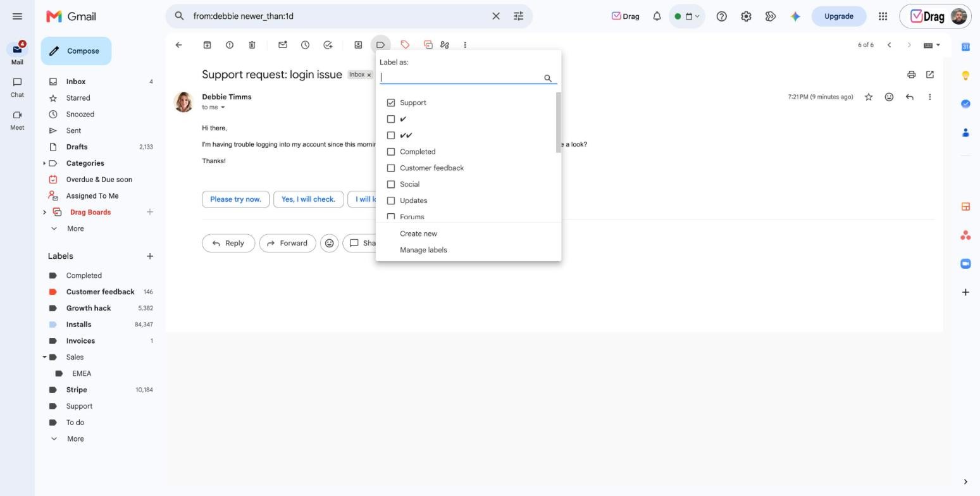
Task: Click the Drag board toolbar icon
Action: pos(428,45)
